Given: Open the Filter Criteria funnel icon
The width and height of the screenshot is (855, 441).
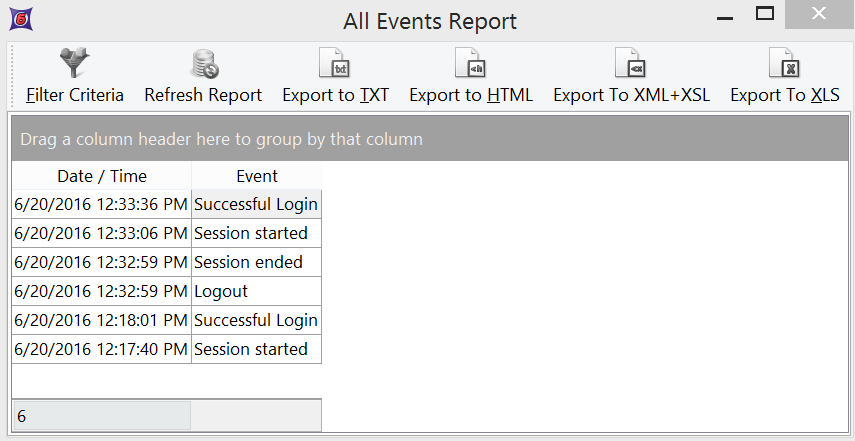Looking at the screenshot, I should [74, 64].
